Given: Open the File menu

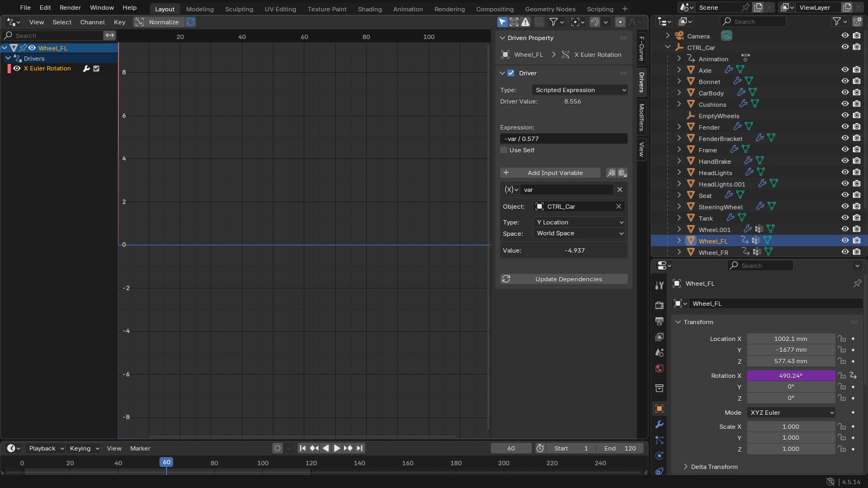Looking at the screenshot, I should (25, 8).
